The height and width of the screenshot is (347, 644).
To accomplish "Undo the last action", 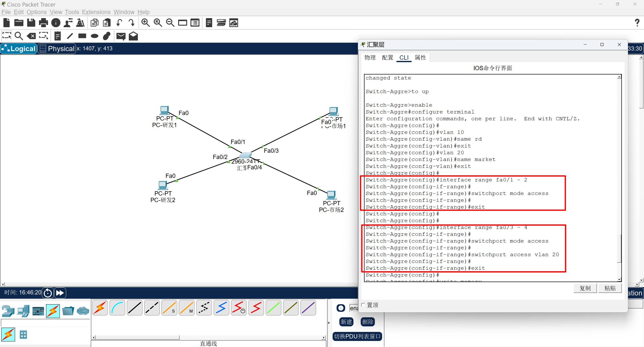I will (119, 23).
